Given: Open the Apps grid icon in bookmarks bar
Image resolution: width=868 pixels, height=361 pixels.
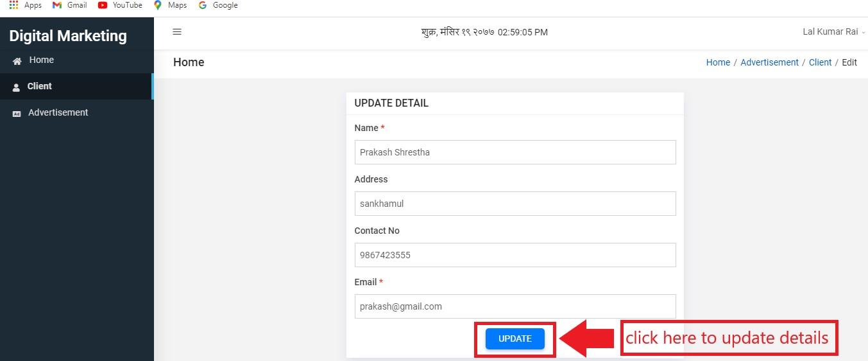Looking at the screenshot, I should coord(13,5).
